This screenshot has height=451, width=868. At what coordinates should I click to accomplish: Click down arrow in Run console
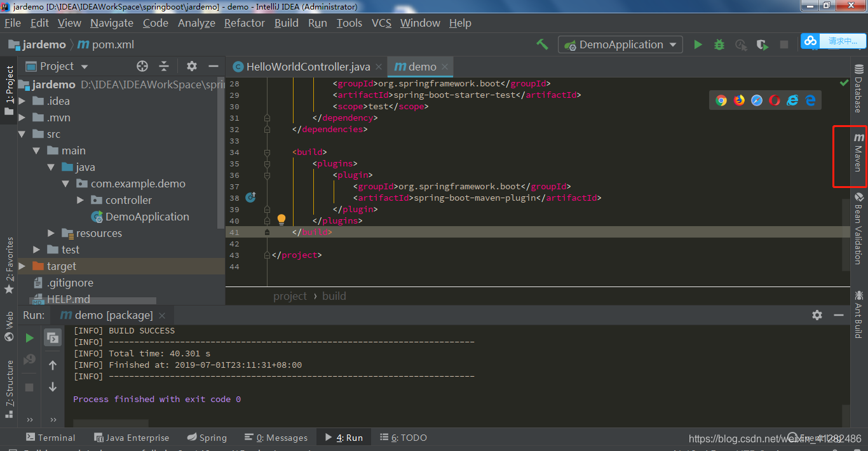tap(53, 387)
